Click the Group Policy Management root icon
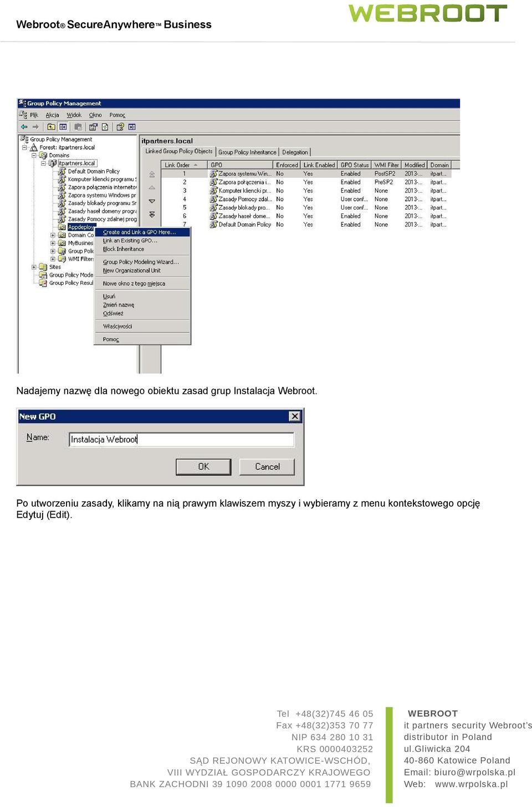Image resolution: width=532 pixels, height=807 pixels. pyautogui.click(x=24, y=140)
